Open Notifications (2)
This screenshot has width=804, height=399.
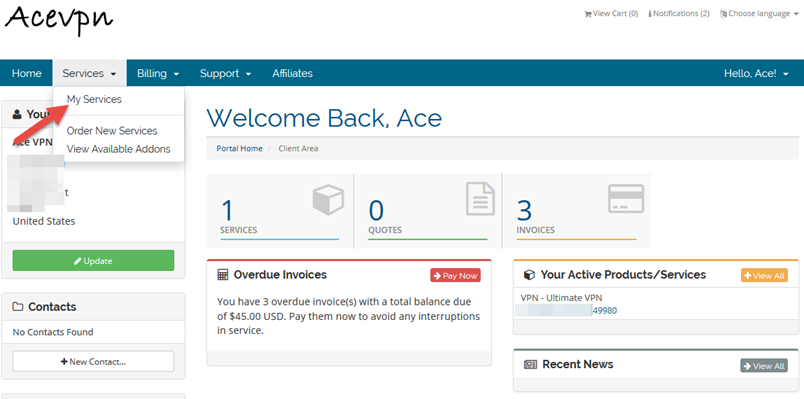(x=679, y=14)
